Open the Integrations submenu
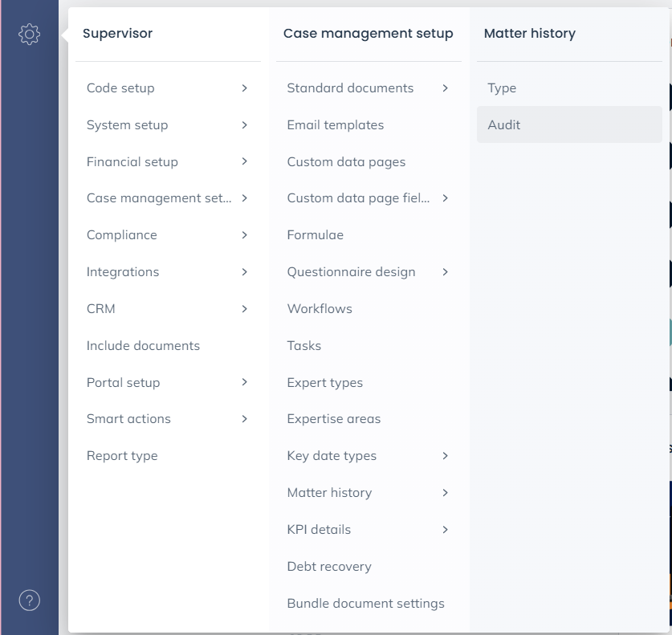672x635 pixels. 167,272
